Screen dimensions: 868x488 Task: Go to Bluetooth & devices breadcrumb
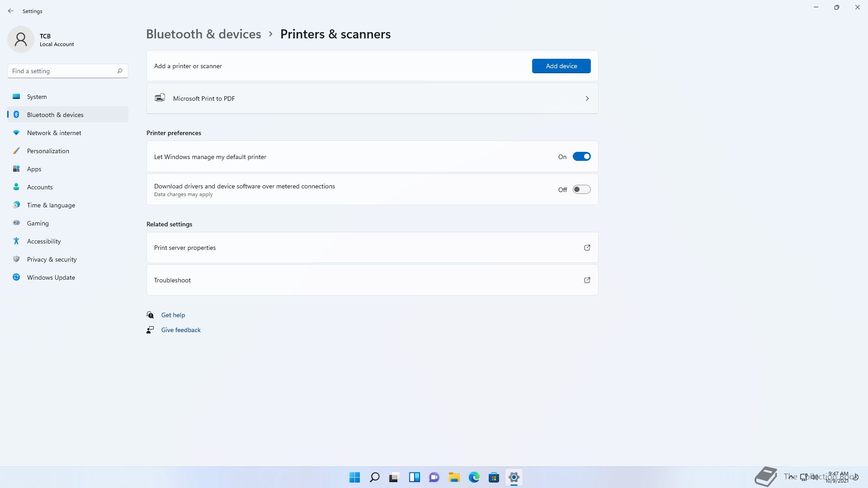tap(203, 34)
